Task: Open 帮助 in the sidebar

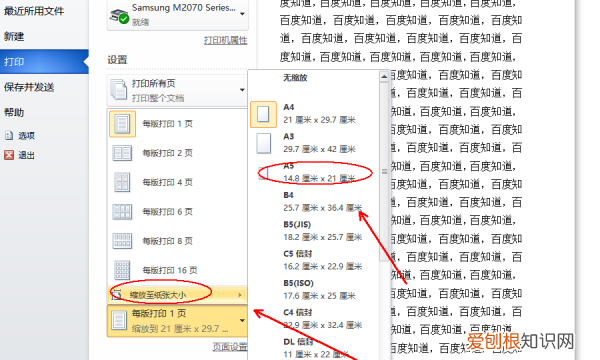Action: tap(14, 112)
